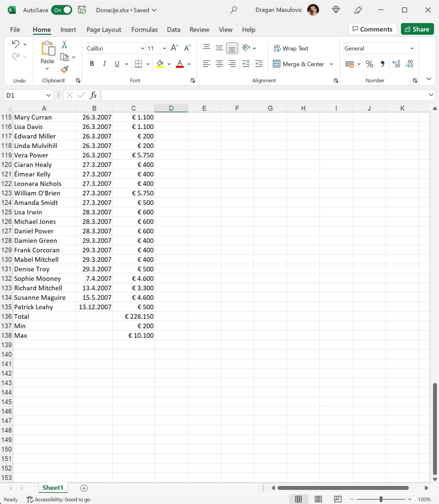Turn off the AutoSave switch
This screenshot has width=439, height=504.
61,10
